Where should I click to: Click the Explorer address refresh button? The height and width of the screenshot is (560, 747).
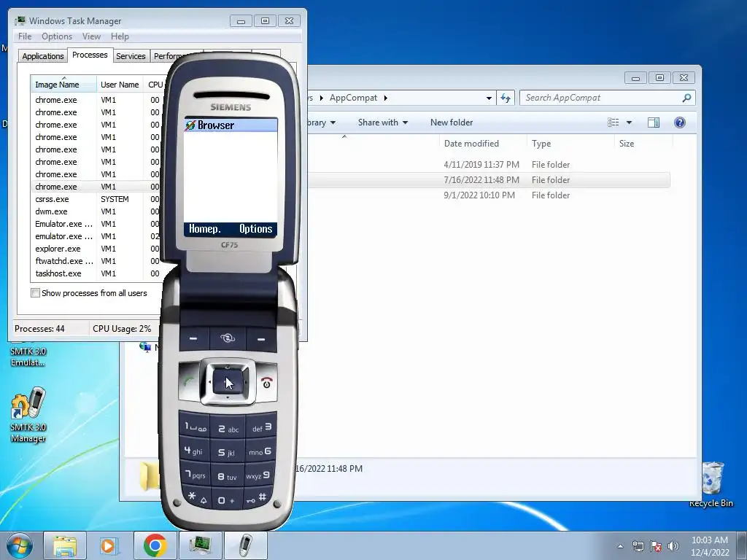pos(506,98)
